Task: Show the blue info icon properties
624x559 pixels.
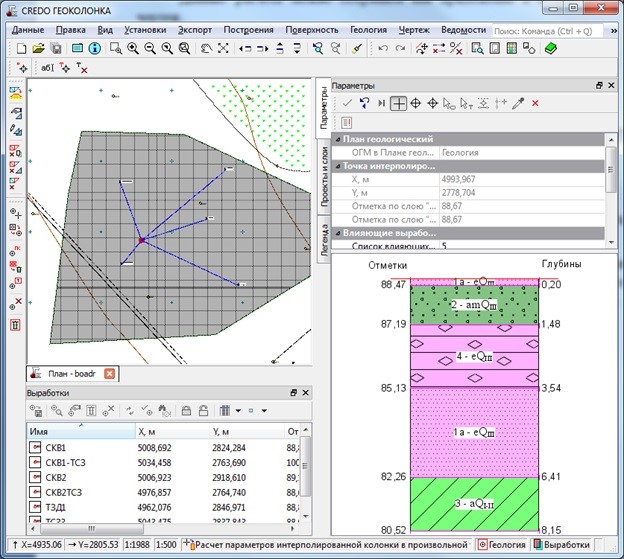Action: [x=94, y=49]
